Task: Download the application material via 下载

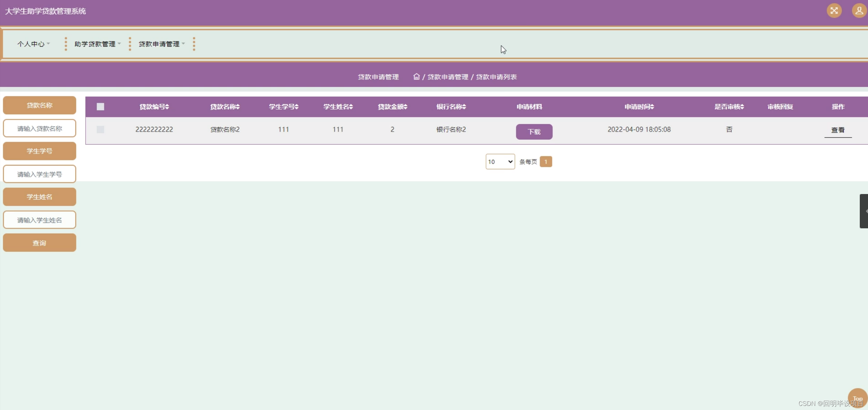Action: point(534,132)
